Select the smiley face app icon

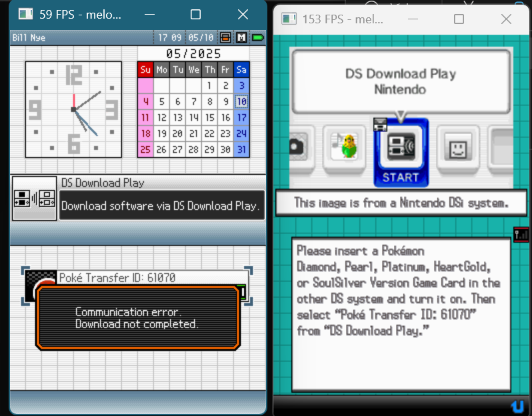(457, 147)
